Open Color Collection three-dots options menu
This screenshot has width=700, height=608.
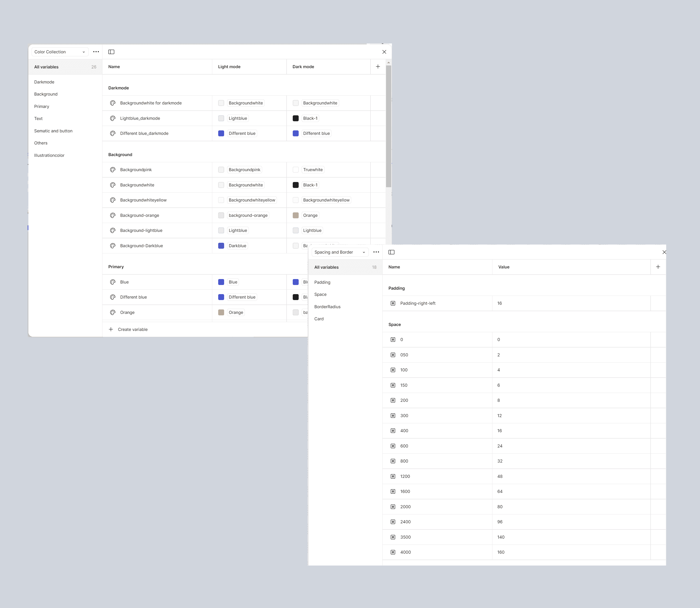pos(96,52)
